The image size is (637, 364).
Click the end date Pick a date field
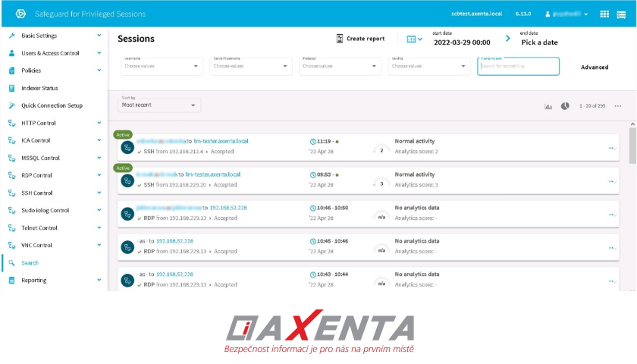(539, 42)
